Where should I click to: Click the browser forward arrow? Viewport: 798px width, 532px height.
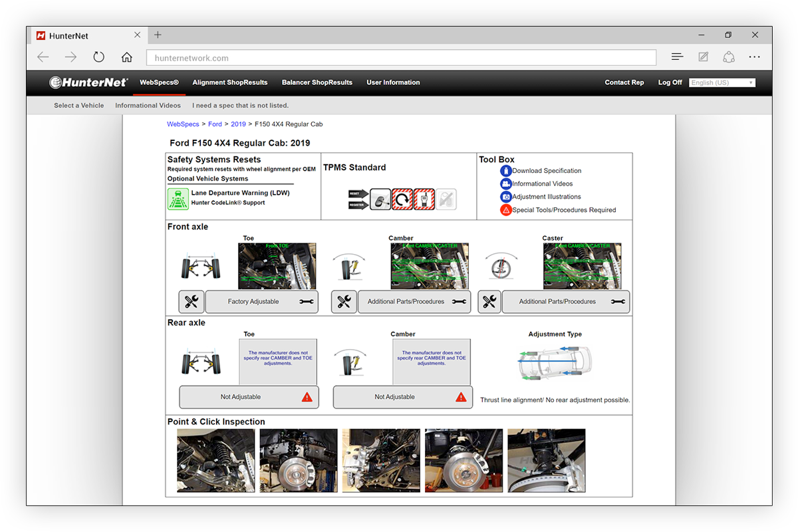point(70,57)
